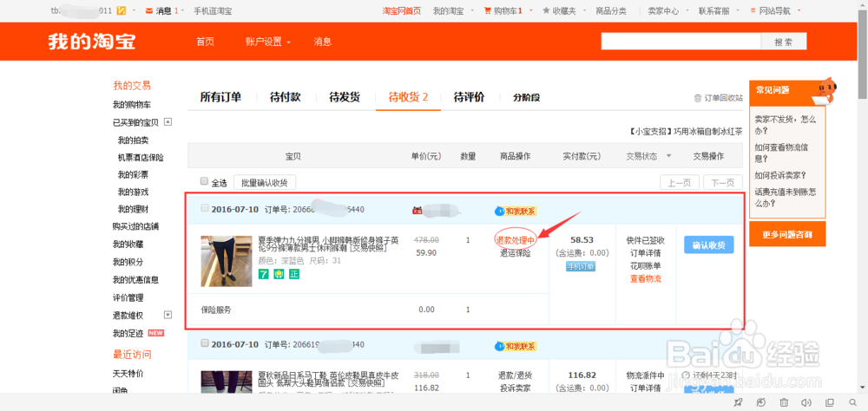Image resolution: width=868 pixels, height=411 pixels.
Task: Click the 手机订单 mobile order badge
Action: [x=581, y=266]
